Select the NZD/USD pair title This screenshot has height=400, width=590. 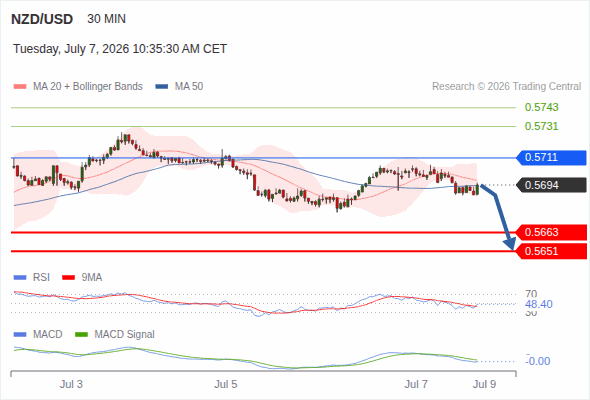pos(42,19)
